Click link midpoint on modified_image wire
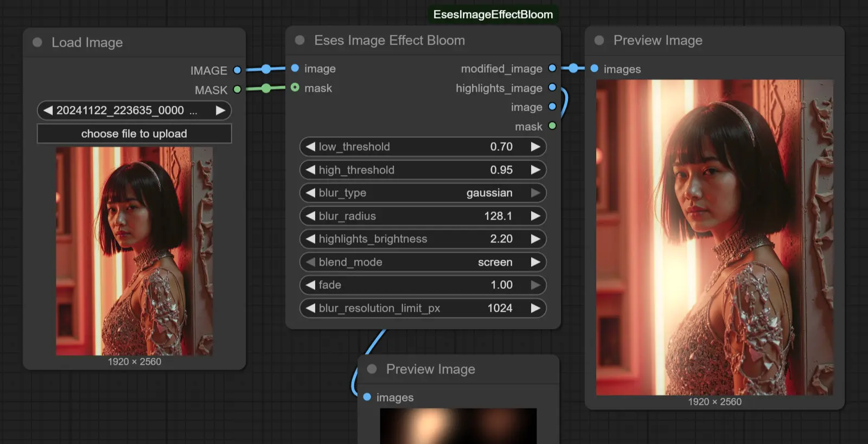 pos(573,68)
